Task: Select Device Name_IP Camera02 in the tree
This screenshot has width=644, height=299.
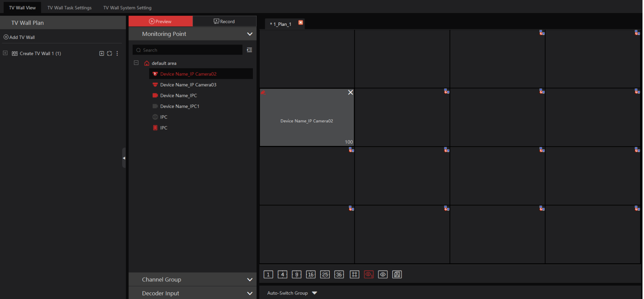Action: pyautogui.click(x=201, y=74)
